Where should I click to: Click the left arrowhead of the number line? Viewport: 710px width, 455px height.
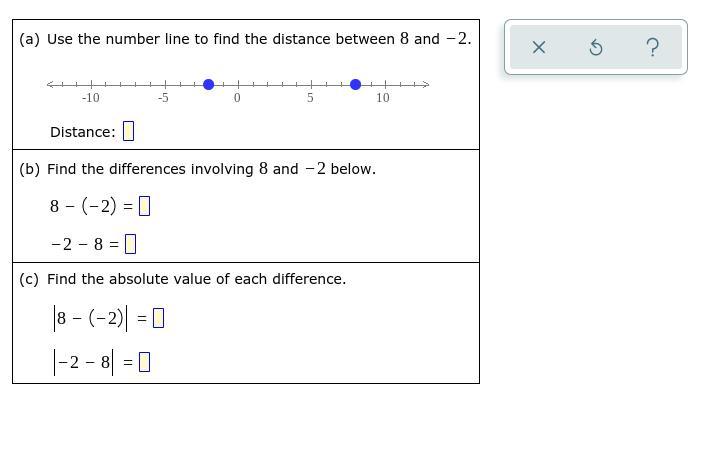point(50,85)
